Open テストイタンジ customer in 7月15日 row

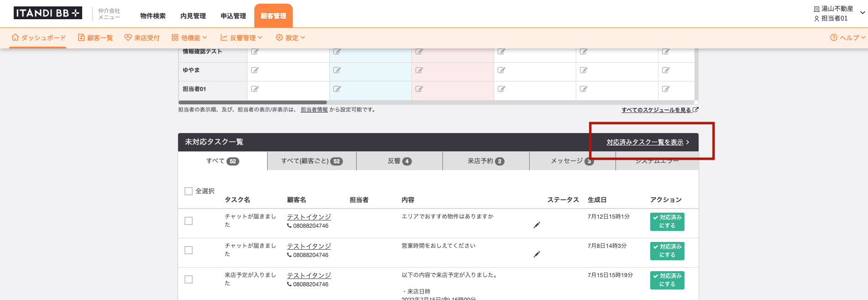309,275
